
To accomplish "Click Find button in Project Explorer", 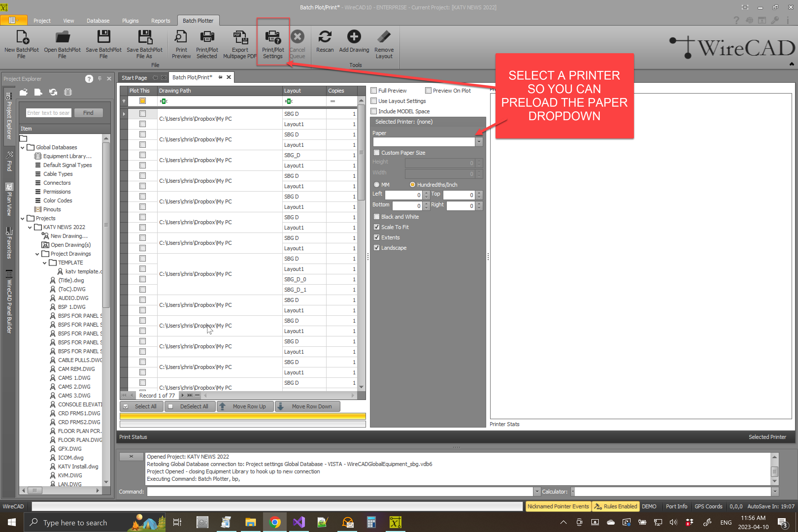I will 88,113.
